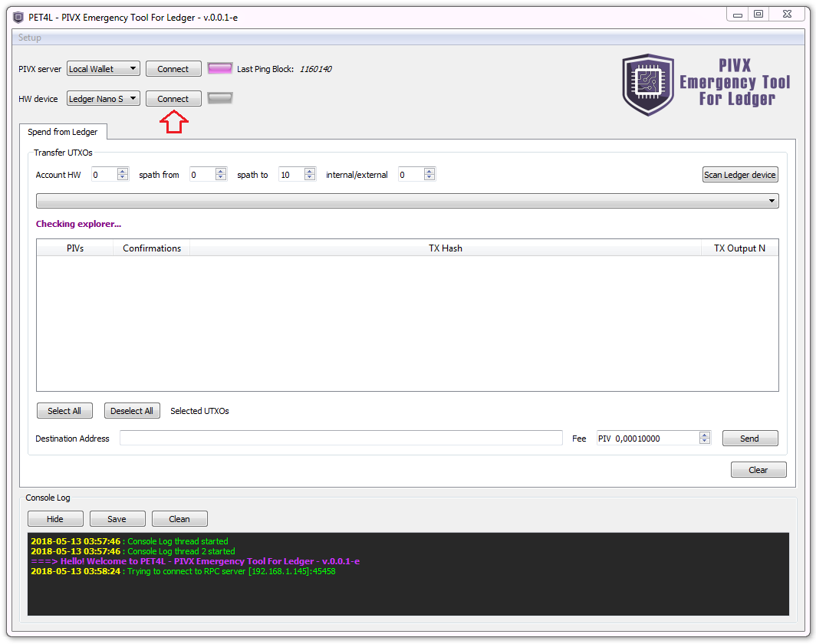
Task: Click the Selected UTXOs label
Action: [x=200, y=411]
